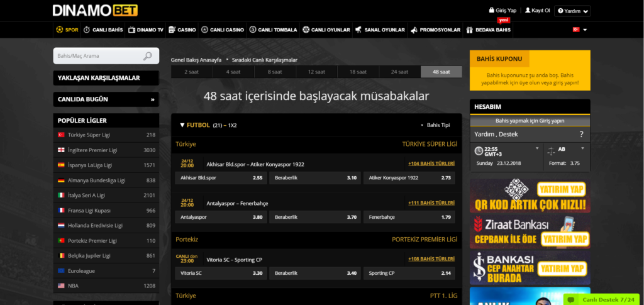Expand the Popüler Ligler header
This screenshot has height=305, width=644.
click(106, 121)
